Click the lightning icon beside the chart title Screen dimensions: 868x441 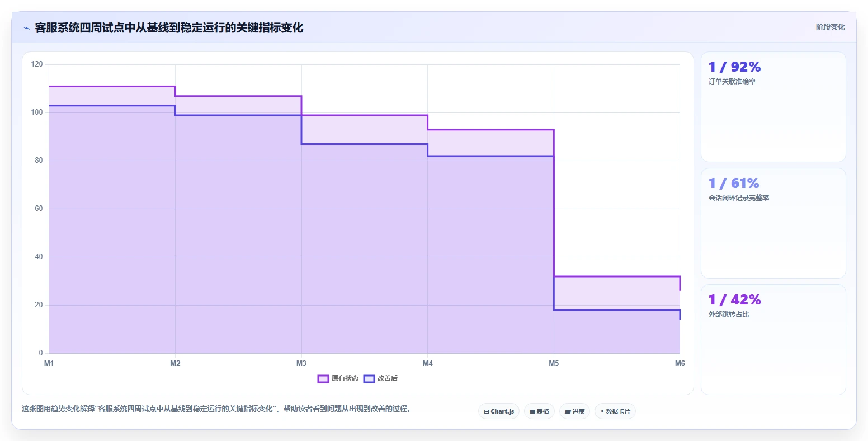26,28
